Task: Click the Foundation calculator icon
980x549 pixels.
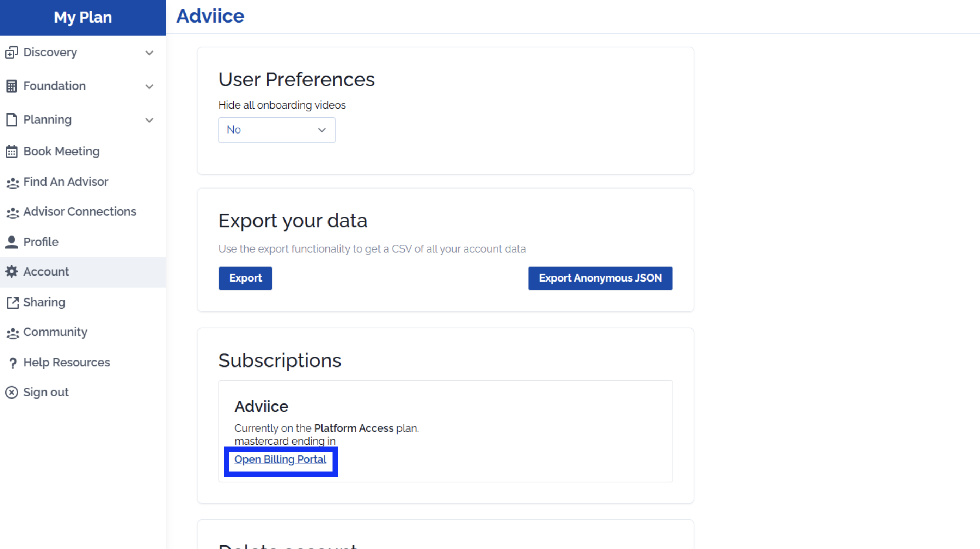Action: [x=11, y=86]
